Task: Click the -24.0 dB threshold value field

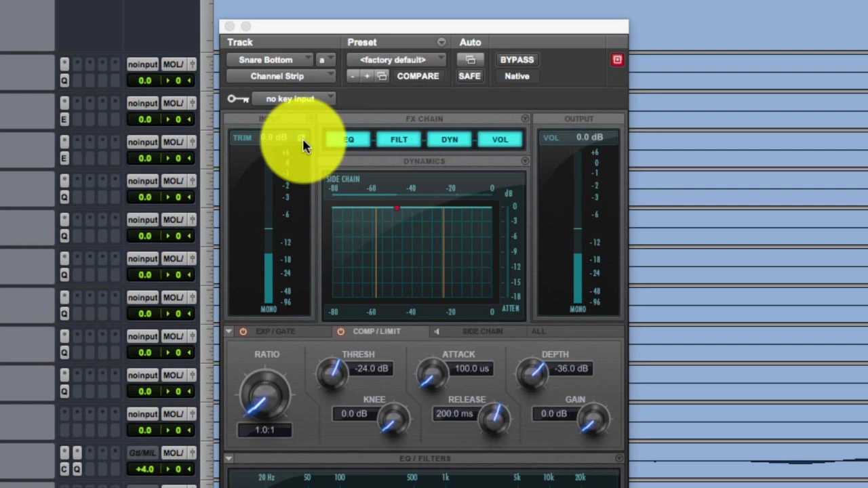Action: (x=372, y=369)
